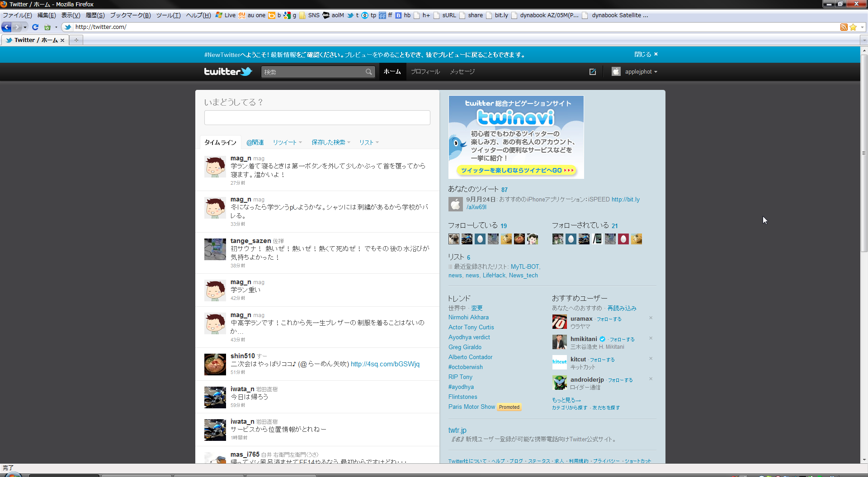
Task: Open the aolM bookmark
Action: [333, 15]
